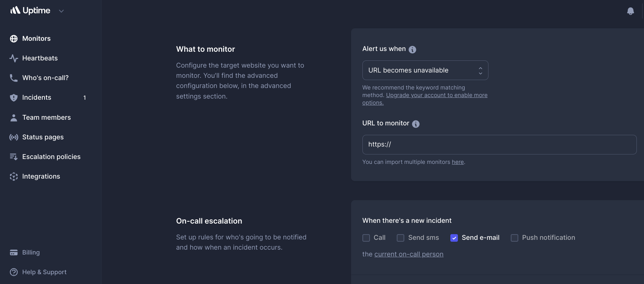Enable the Call checkbox
Screen dimensions: 644x284
click(366, 238)
